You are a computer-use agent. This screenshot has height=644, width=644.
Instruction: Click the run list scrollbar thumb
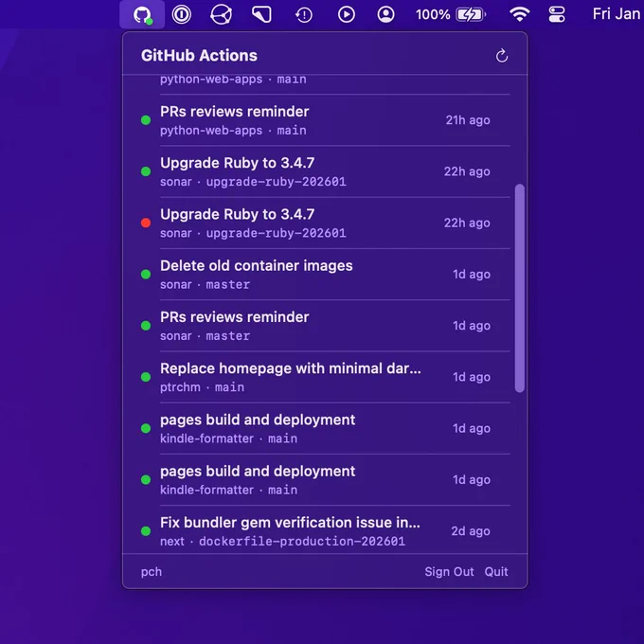click(x=520, y=288)
